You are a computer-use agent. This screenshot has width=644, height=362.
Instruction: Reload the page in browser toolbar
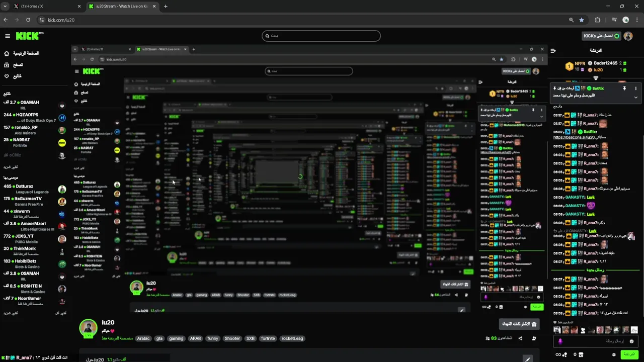(28, 20)
